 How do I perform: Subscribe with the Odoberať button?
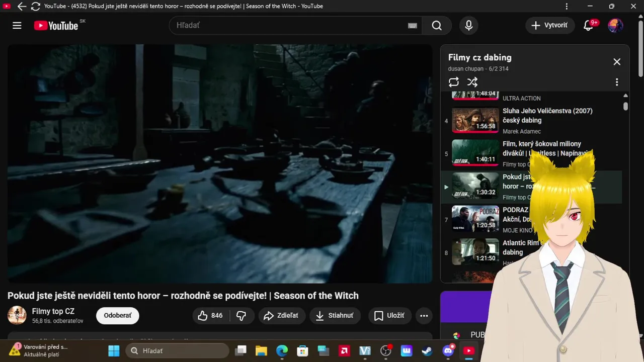pos(118,316)
